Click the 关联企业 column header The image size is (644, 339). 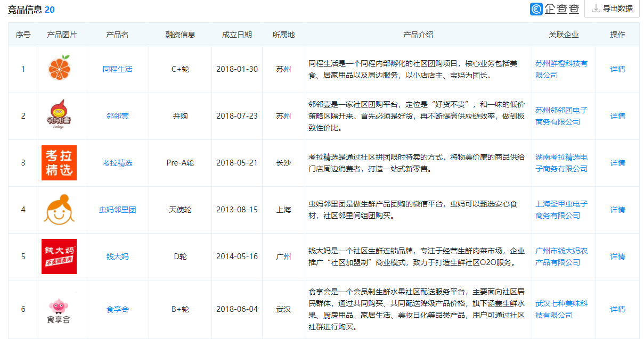tap(564, 35)
